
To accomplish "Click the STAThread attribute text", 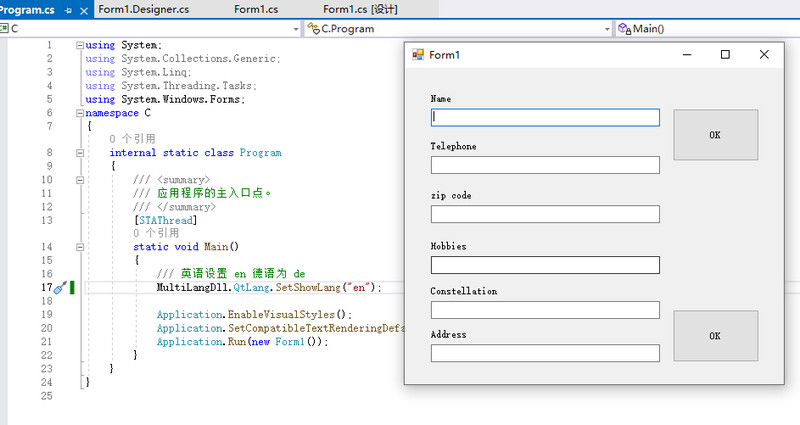I will [x=166, y=220].
